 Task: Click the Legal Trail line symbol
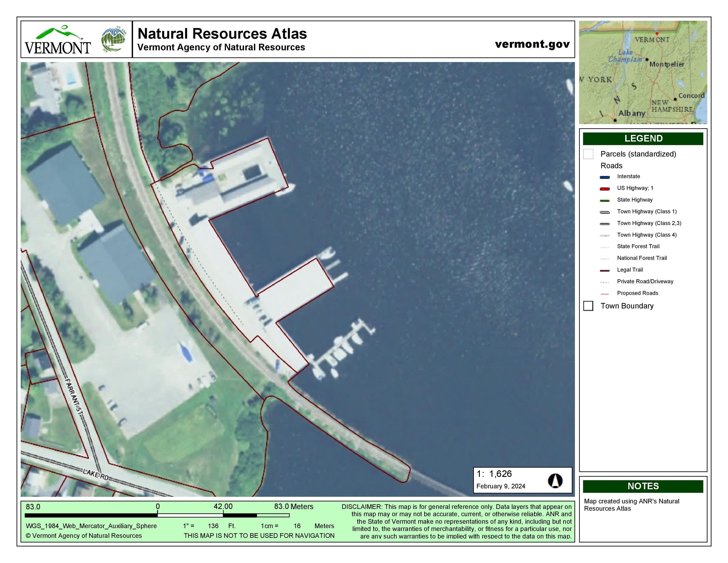[x=605, y=271]
